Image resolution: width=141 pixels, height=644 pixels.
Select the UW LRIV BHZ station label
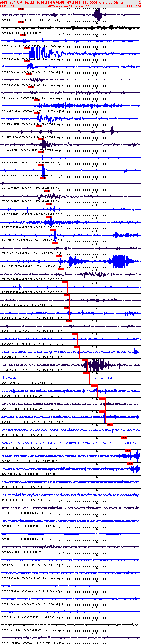coord(32,332)
